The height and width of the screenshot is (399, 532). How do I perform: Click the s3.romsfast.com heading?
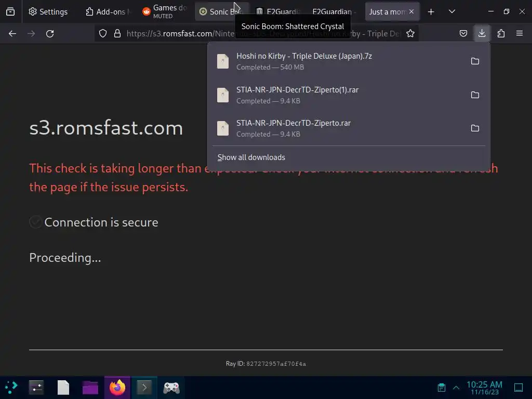pyautogui.click(x=106, y=128)
